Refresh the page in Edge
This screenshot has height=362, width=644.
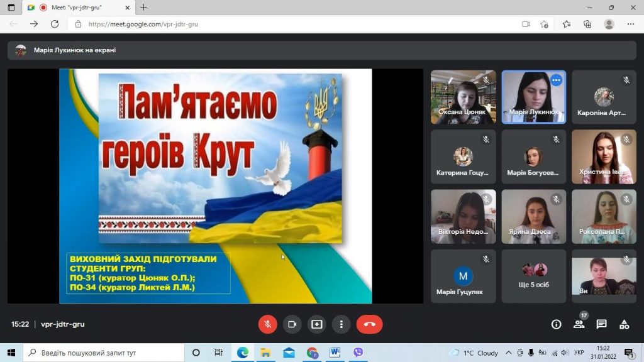55,24
